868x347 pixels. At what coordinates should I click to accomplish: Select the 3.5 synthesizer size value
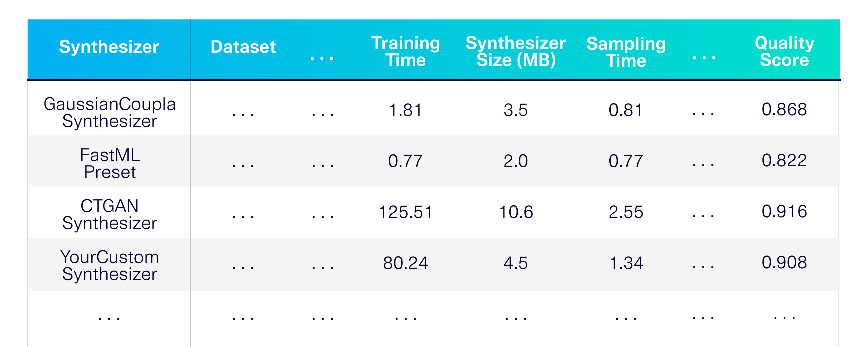516,110
